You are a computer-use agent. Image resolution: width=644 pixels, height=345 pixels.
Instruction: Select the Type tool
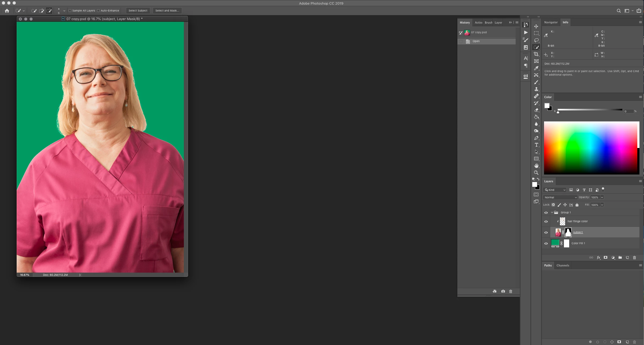(x=536, y=145)
